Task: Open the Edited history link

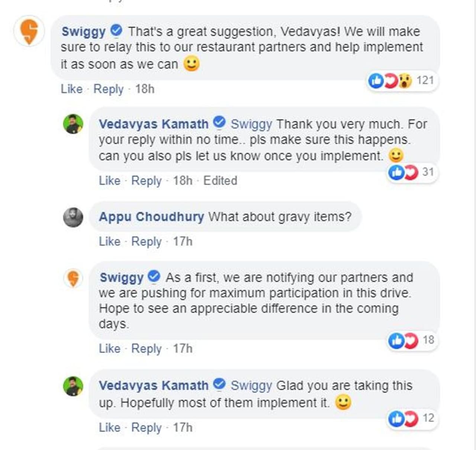Action: pyautogui.click(x=220, y=181)
